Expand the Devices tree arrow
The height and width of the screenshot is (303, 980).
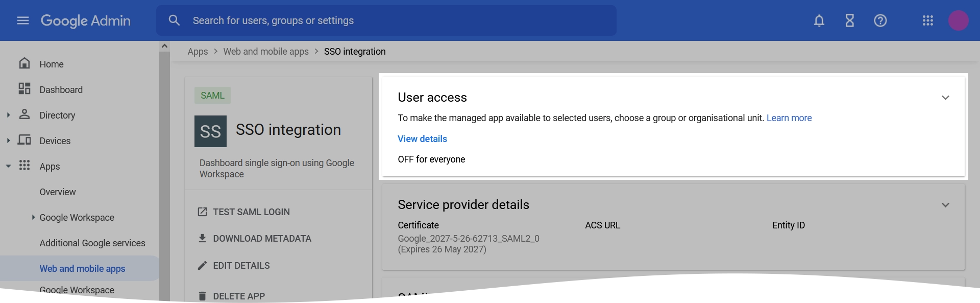(x=8, y=141)
